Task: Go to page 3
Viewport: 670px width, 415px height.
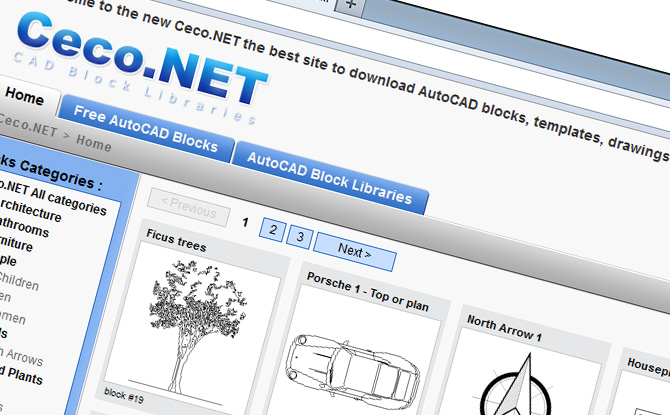Action: click(300, 236)
